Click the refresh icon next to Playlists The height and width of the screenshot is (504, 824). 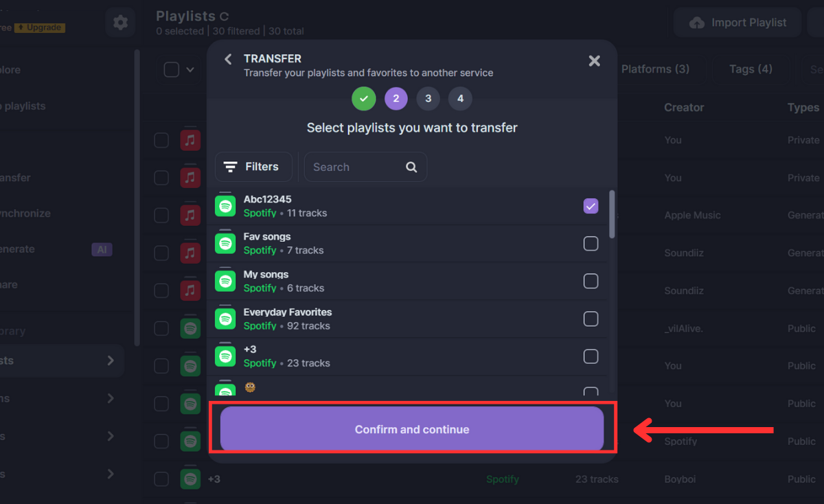click(224, 16)
